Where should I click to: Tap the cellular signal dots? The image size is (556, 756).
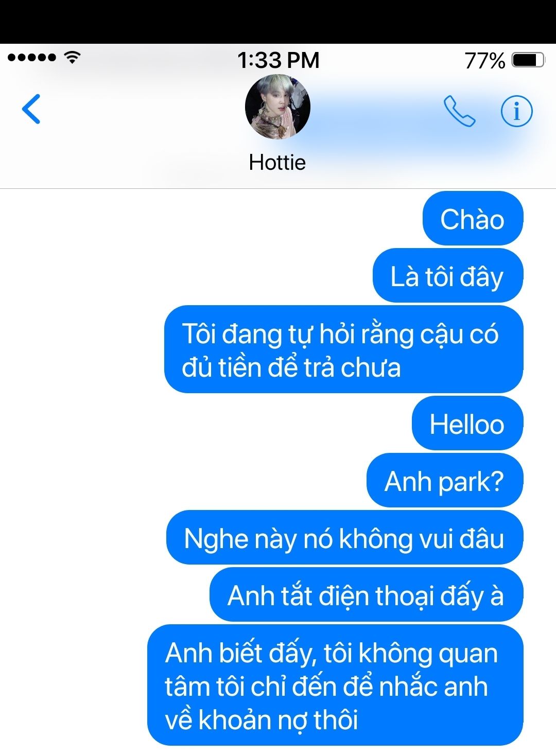coord(32,57)
